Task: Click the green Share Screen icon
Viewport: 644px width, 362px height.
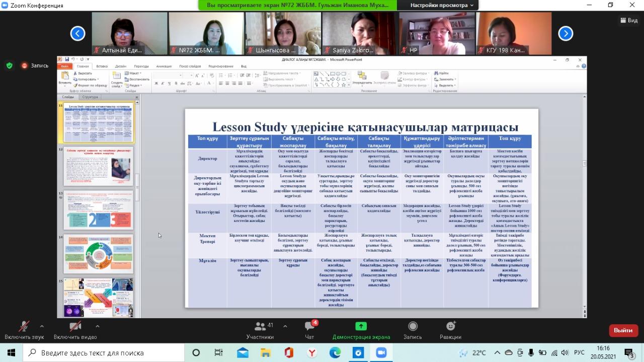Action: tap(361, 326)
